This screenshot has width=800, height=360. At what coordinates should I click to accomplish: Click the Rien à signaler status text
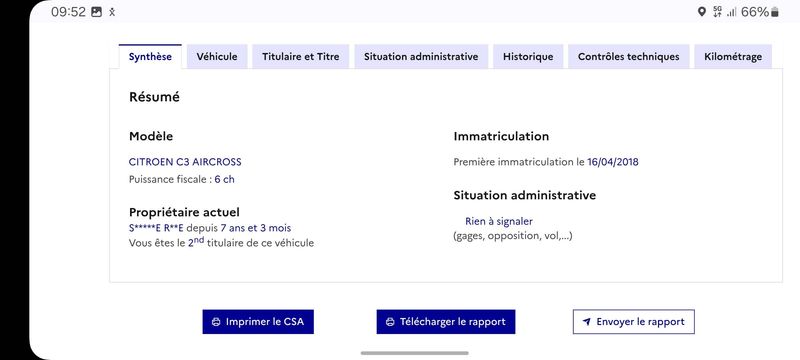(498, 221)
